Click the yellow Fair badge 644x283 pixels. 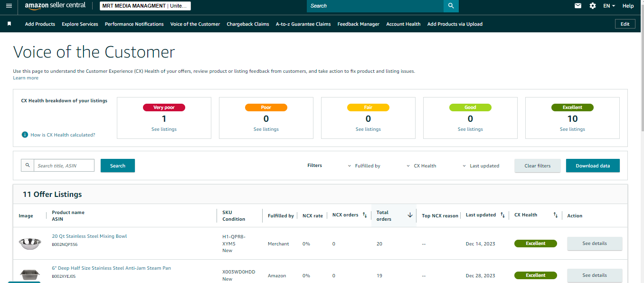point(368,107)
